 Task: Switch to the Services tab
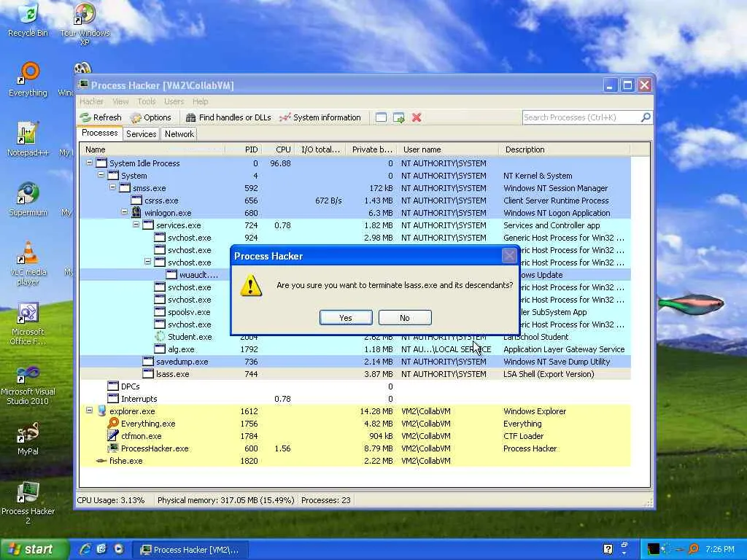coord(141,134)
